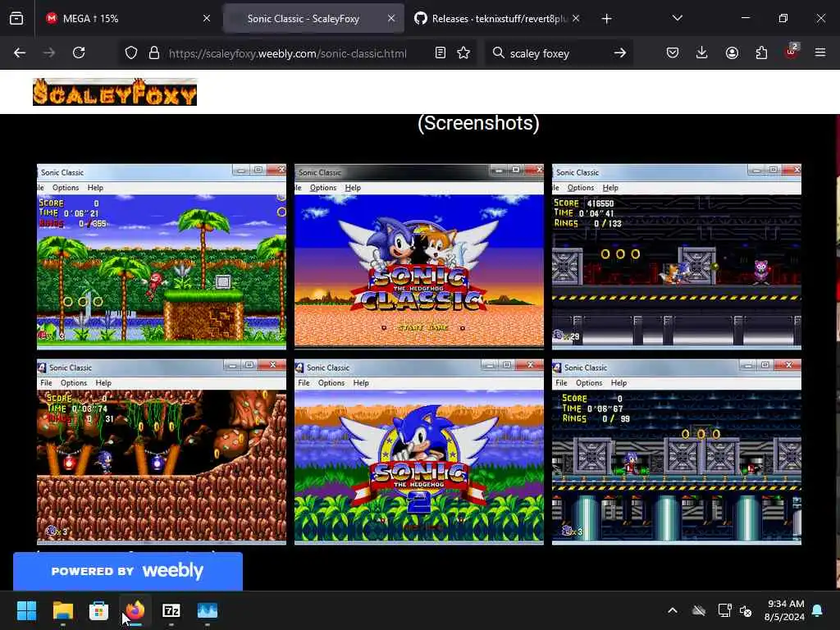Click the Firefox View icon in tab bar
This screenshot has height=630, width=840.
click(x=16, y=19)
